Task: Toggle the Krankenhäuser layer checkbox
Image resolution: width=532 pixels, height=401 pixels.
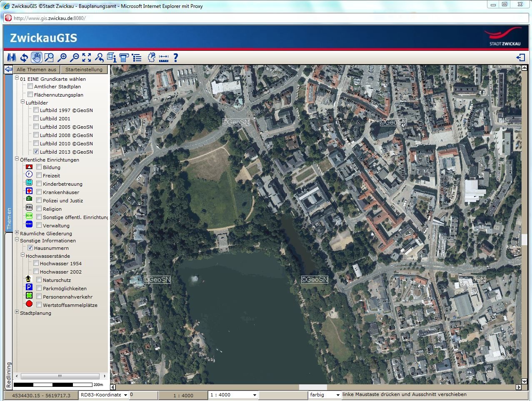Action: point(39,192)
